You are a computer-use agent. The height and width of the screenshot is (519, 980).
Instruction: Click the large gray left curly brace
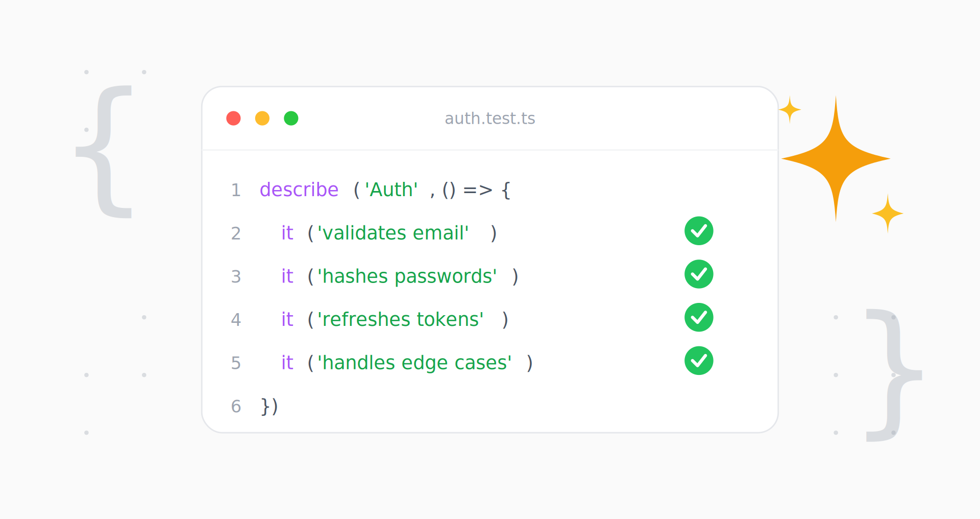click(106, 152)
